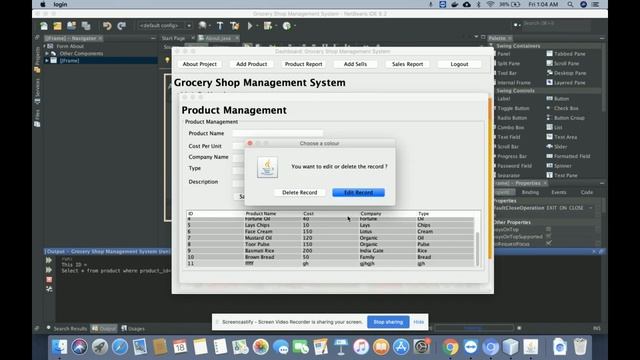
Task: Click the Sales Report button
Action: (x=407, y=64)
